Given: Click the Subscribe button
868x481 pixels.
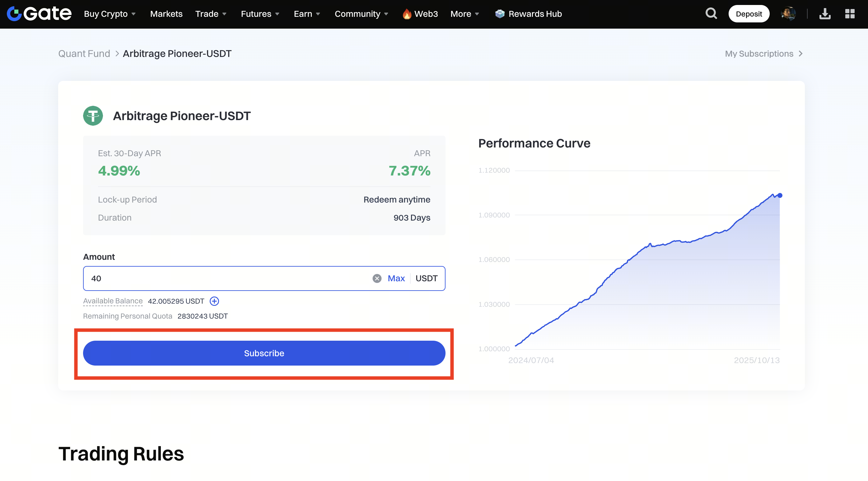Looking at the screenshot, I should coord(264,353).
